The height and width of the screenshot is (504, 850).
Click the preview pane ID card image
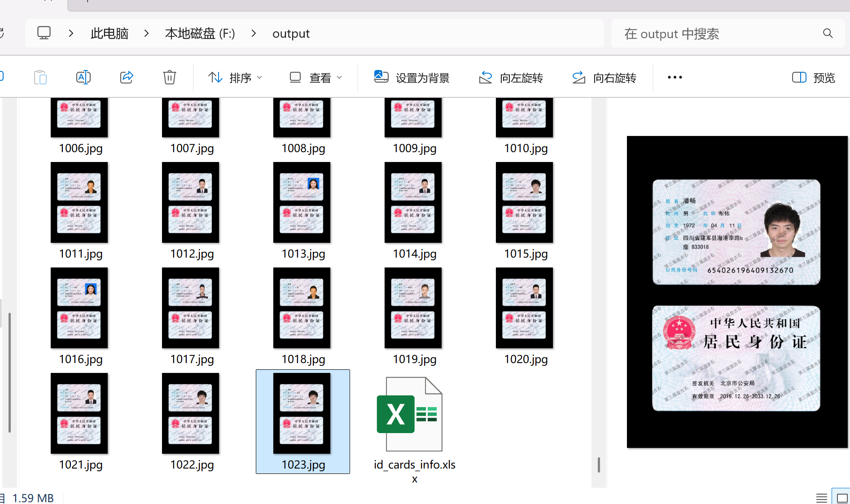tap(737, 292)
